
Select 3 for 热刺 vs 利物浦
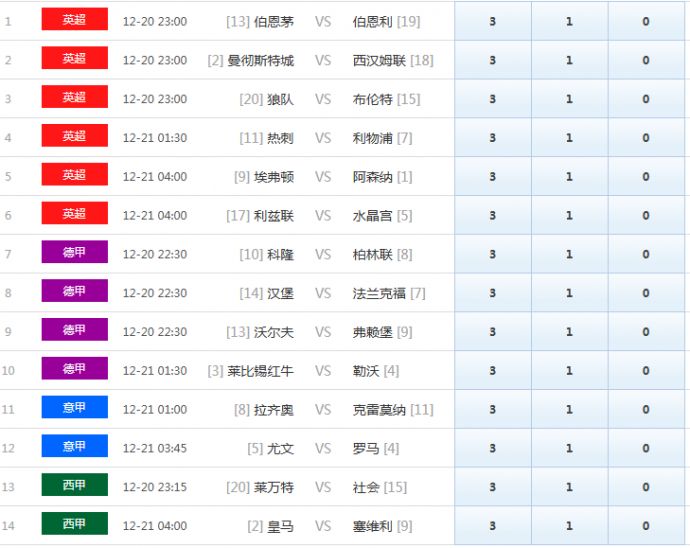coord(493,137)
